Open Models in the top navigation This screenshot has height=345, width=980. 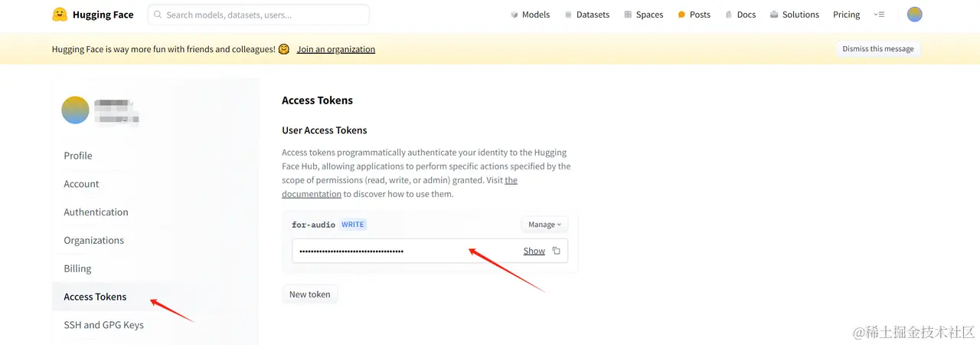point(531,15)
